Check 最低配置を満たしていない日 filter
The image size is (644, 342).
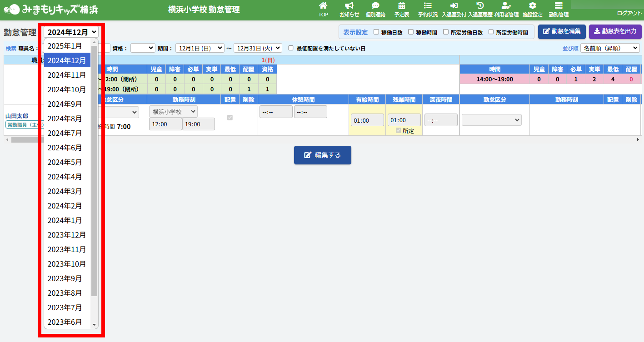pos(291,48)
